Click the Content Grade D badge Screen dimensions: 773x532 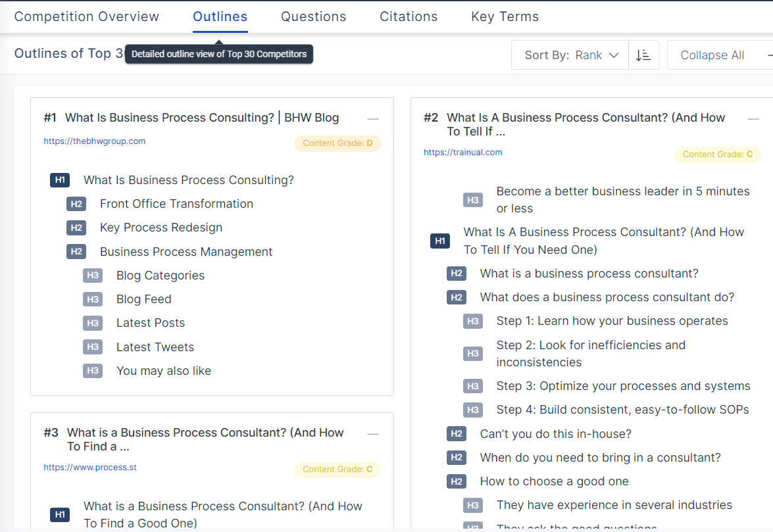click(x=337, y=143)
